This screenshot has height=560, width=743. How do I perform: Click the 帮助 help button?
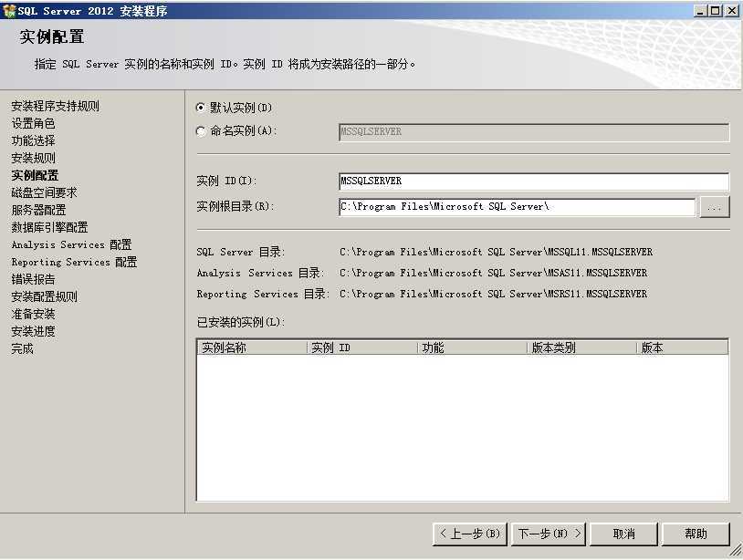tap(696, 534)
